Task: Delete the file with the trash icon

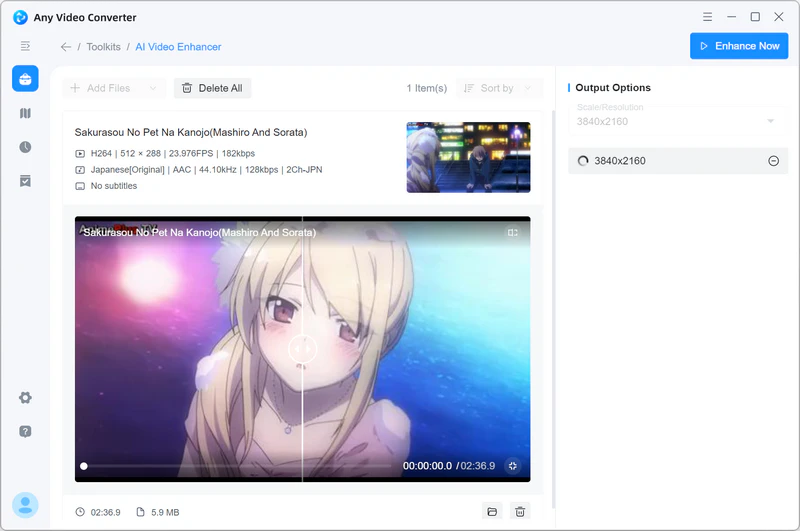Action: [520, 512]
